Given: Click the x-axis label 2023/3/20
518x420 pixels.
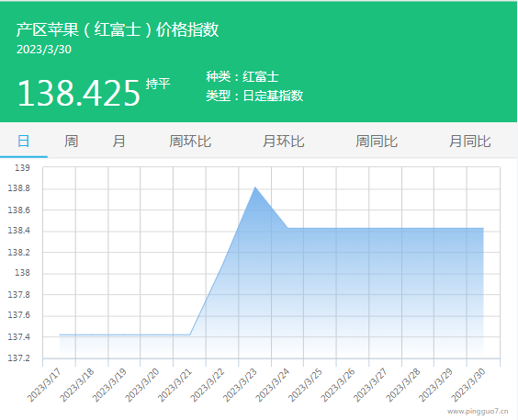Looking at the screenshot, I should (142, 385).
